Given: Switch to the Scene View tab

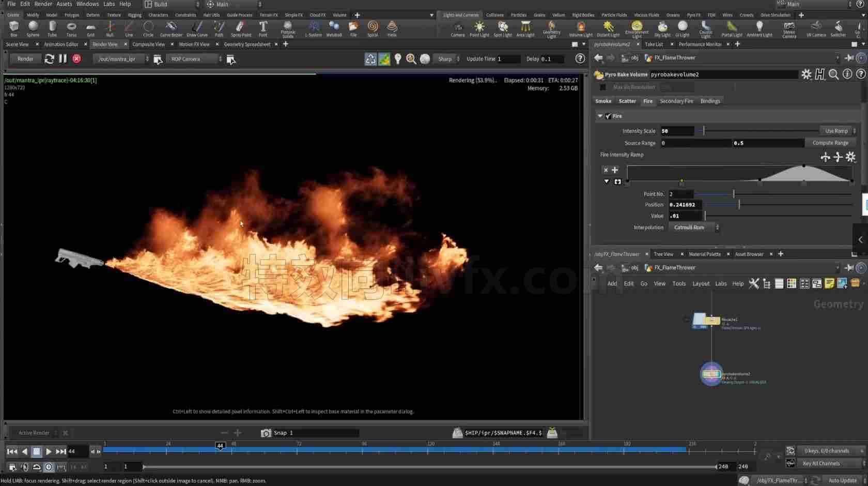Looking at the screenshot, I should pyautogui.click(x=17, y=44).
